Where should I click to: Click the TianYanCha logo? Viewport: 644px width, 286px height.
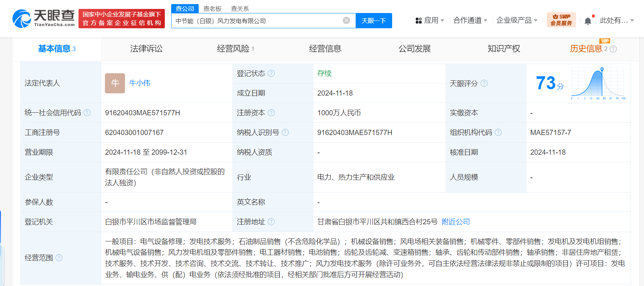[44, 19]
